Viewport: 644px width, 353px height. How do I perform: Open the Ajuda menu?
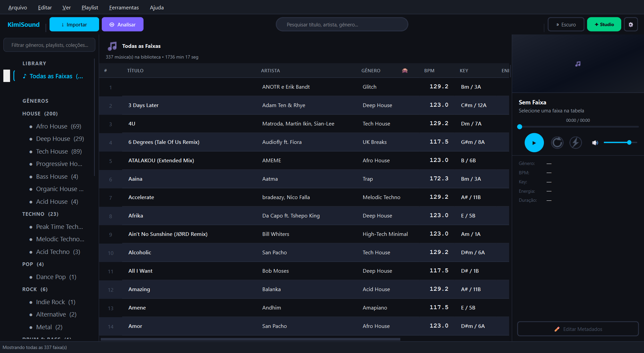pos(157,7)
